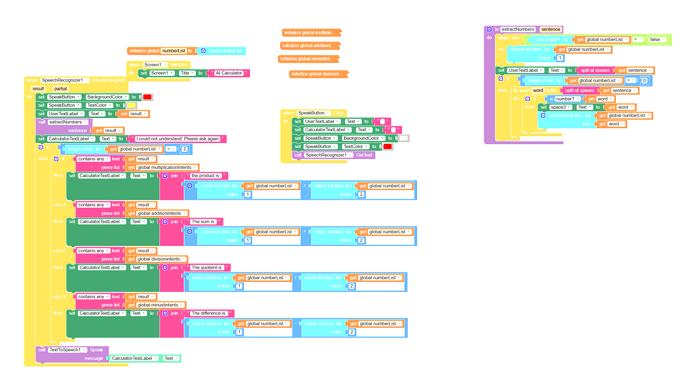The height and width of the screenshot is (389, 690).
Task: Click the yellow TextColor swatch
Action: click(x=132, y=106)
